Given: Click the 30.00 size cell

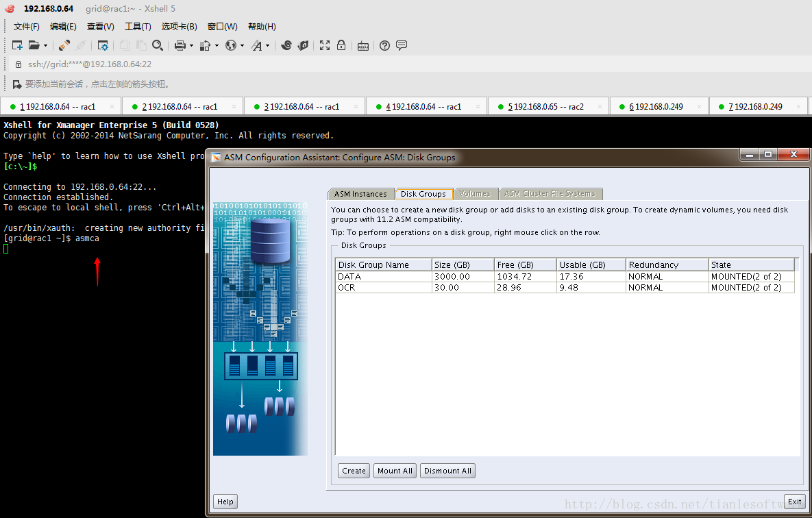Looking at the screenshot, I should (463, 288).
